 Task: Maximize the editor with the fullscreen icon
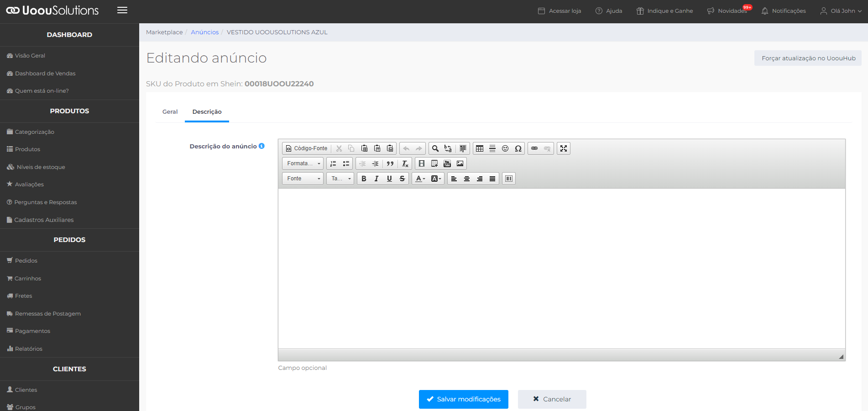pos(564,148)
